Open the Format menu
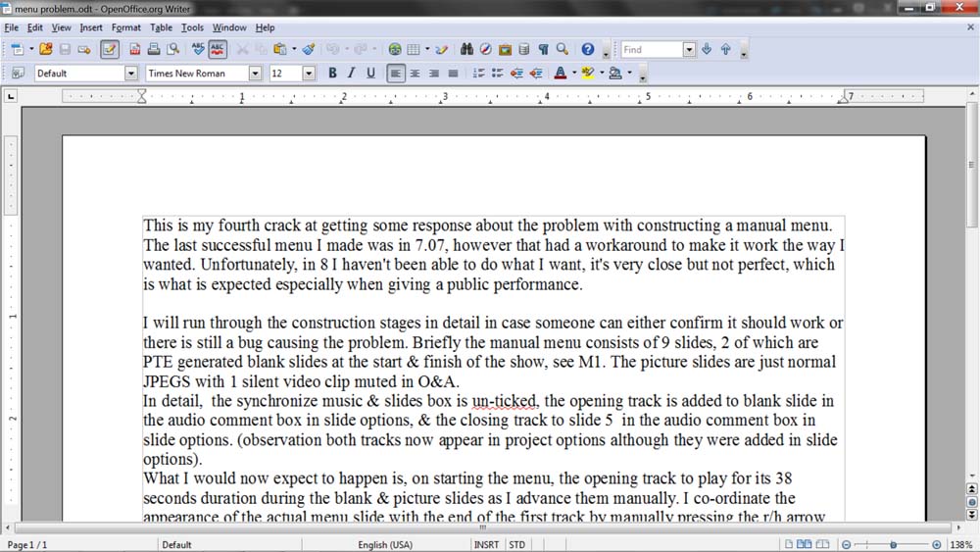The width and height of the screenshot is (980, 552). (x=125, y=27)
